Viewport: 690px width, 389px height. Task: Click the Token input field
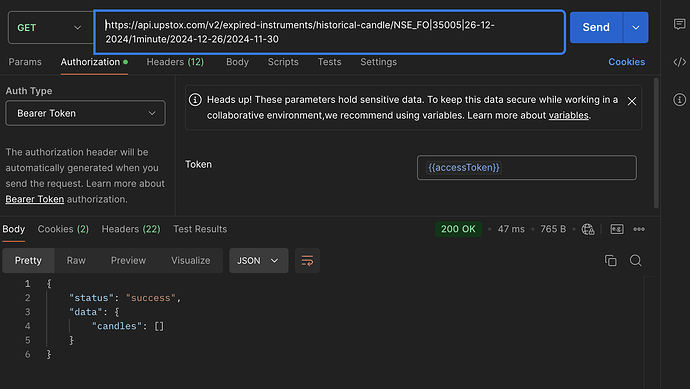pos(527,167)
